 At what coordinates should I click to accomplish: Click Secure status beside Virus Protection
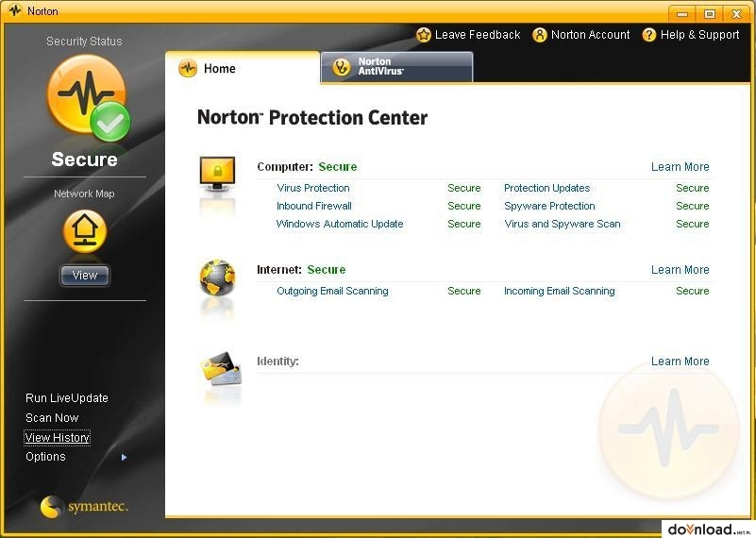(x=463, y=188)
